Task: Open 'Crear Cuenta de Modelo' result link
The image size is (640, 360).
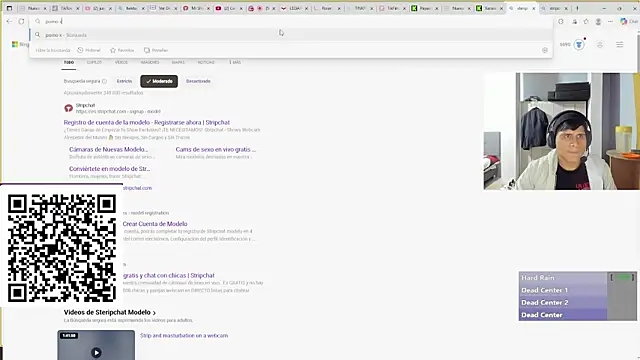Action: click(x=155, y=224)
